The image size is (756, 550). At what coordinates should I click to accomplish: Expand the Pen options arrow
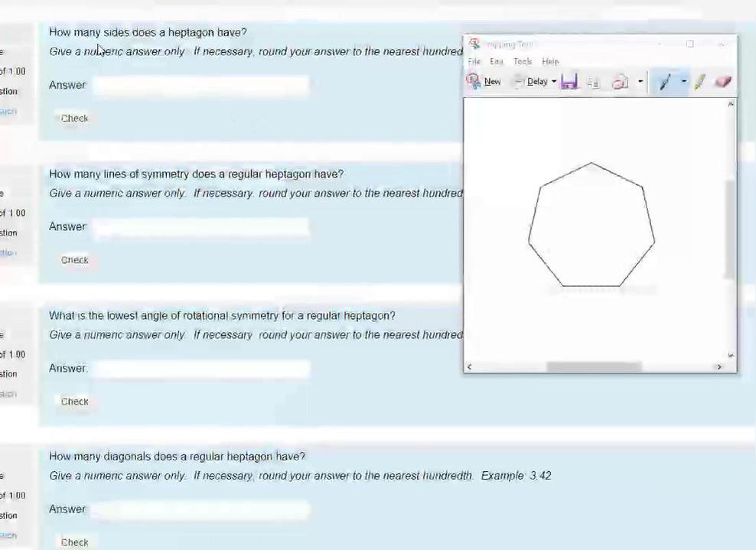point(683,82)
